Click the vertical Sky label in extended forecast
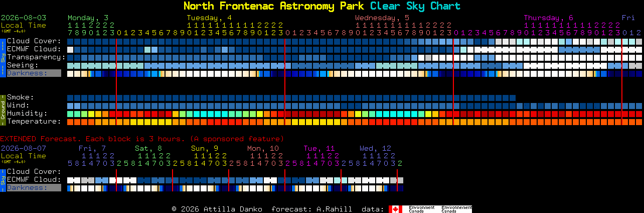 point(3,179)
